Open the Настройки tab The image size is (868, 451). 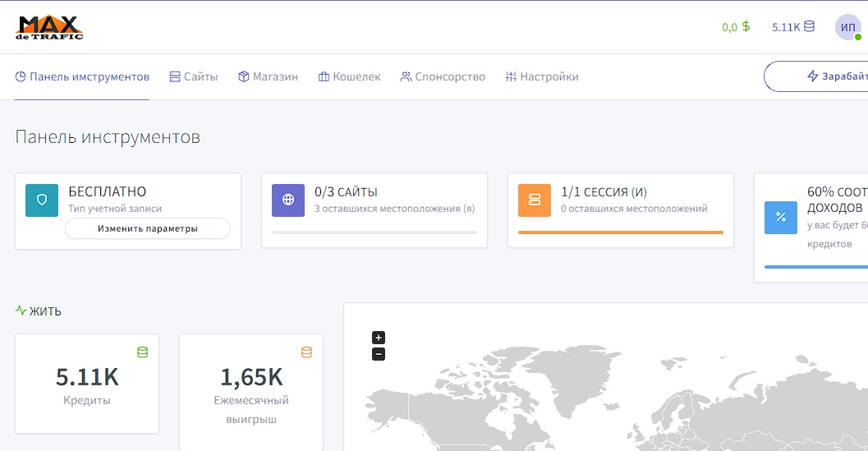(542, 76)
